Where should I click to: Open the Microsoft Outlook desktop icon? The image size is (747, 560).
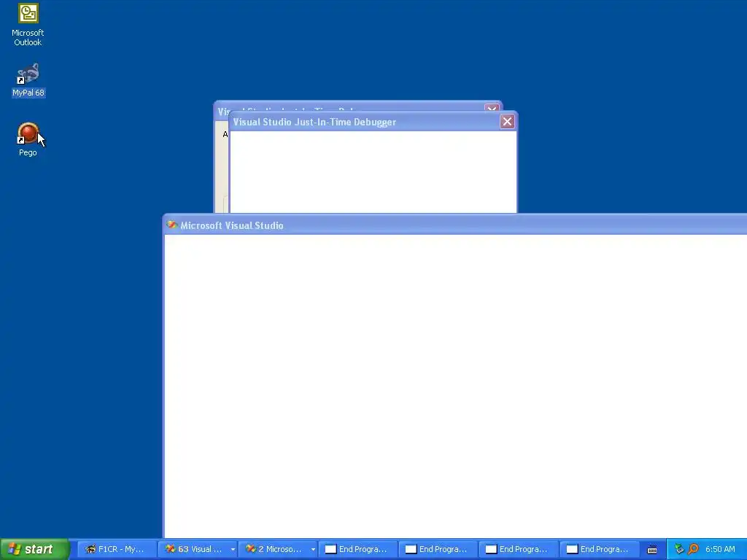(x=28, y=25)
